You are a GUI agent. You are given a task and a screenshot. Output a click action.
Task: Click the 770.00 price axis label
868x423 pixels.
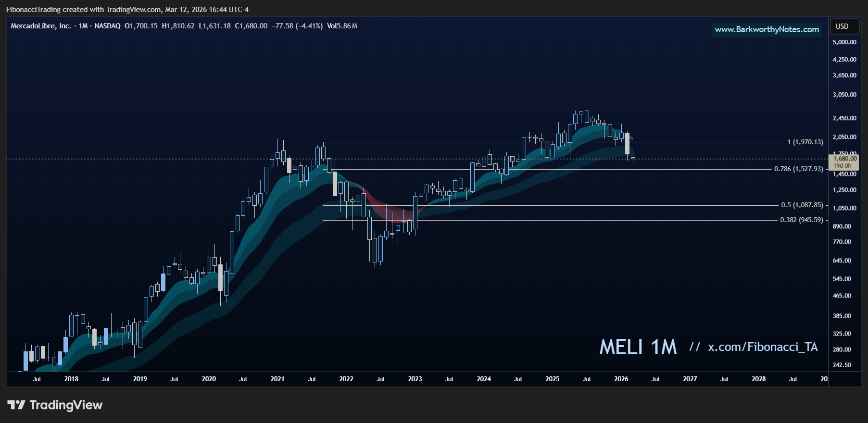point(842,242)
